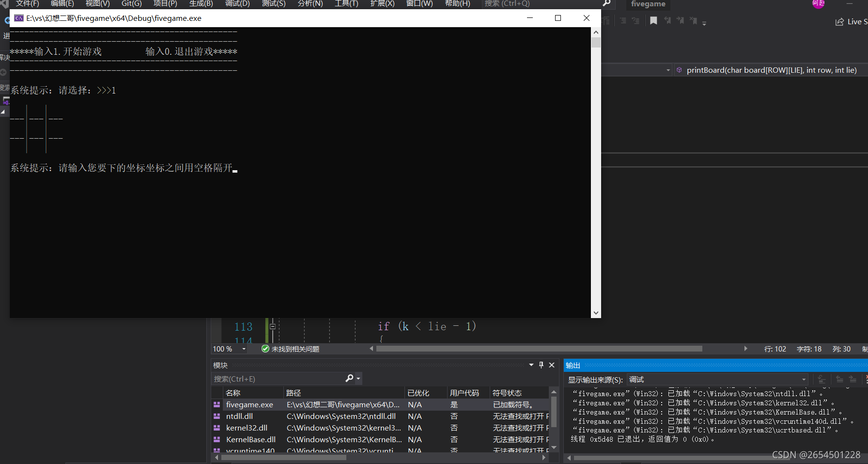Open the 模块 window options dropdown arrow
Screen dimensions: 868x464
pyautogui.click(x=531, y=365)
